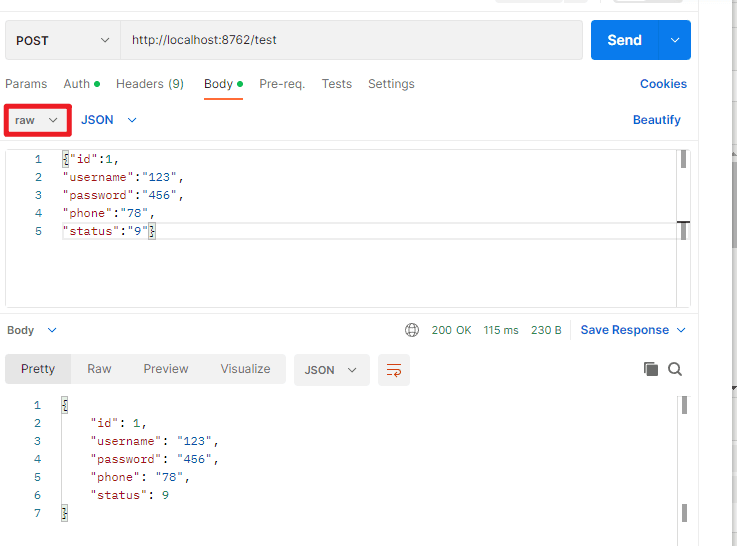Image resolution: width=737 pixels, height=546 pixels.
Task: Click the request URL input field
Action: coord(351,40)
